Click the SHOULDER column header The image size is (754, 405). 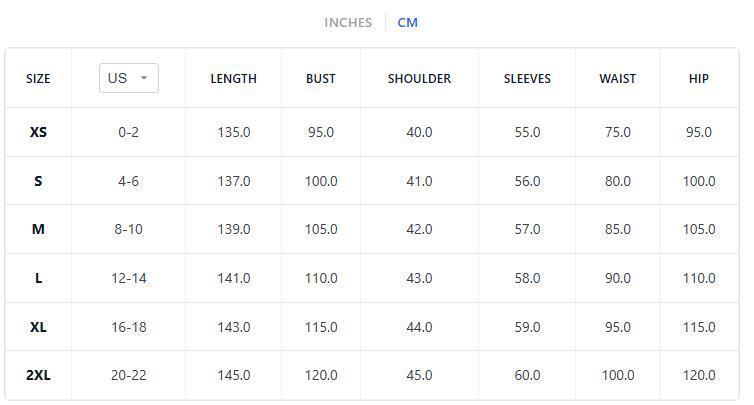click(419, 78)
